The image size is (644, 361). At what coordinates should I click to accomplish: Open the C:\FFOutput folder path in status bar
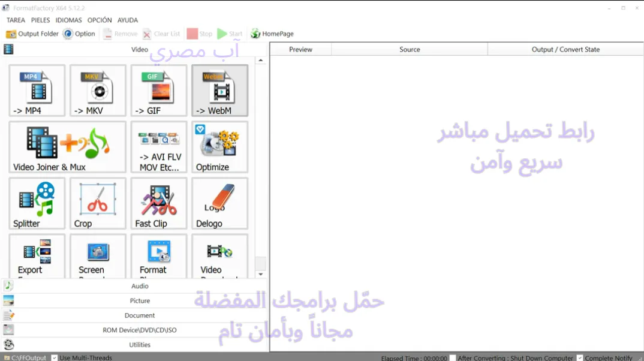[25, 358]
